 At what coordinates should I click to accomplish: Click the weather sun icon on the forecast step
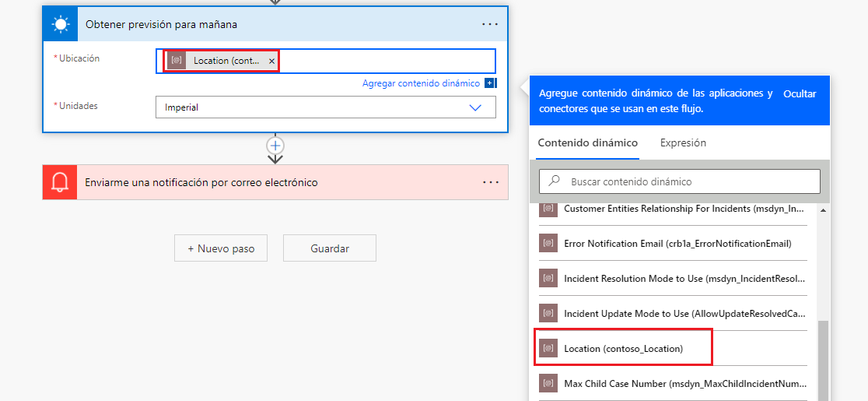point(61,24)
